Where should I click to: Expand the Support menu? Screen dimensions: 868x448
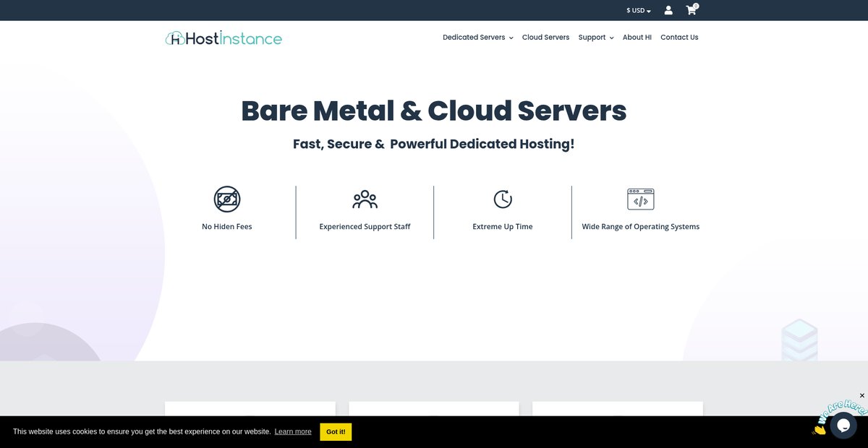click(x=596, y=38)
